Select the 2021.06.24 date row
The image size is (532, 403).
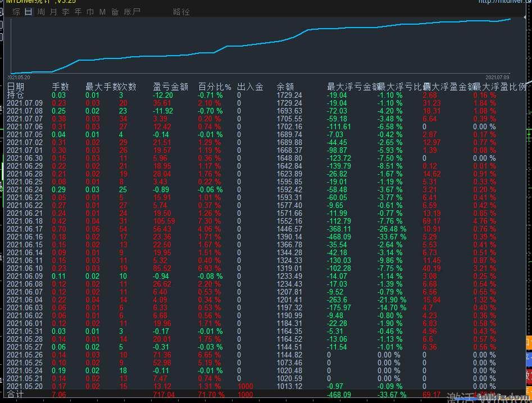click(x=25, y=189)
